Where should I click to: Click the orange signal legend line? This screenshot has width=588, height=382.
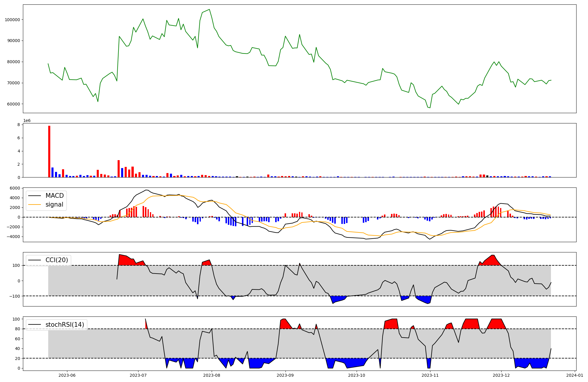pyautogui.click(x=35, y=205)
